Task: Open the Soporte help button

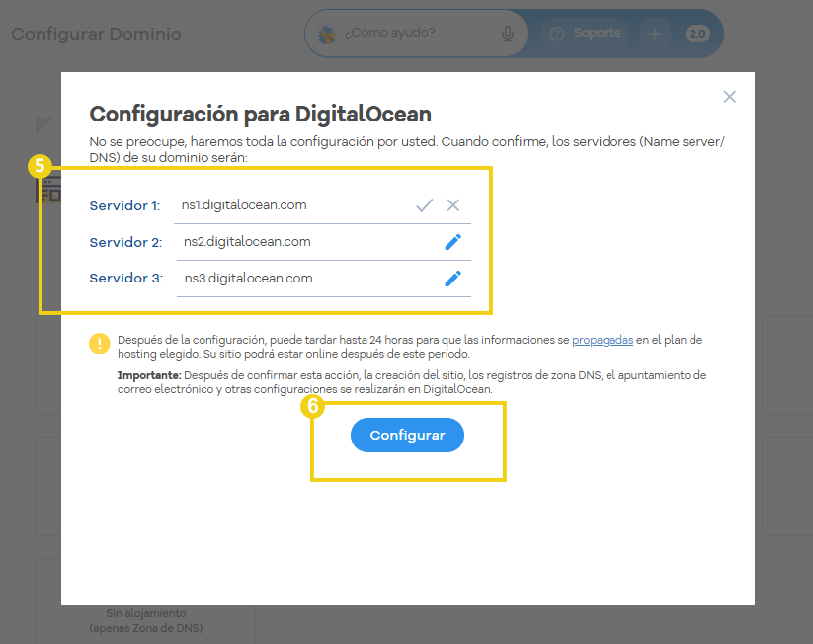Action: point(585,34)
